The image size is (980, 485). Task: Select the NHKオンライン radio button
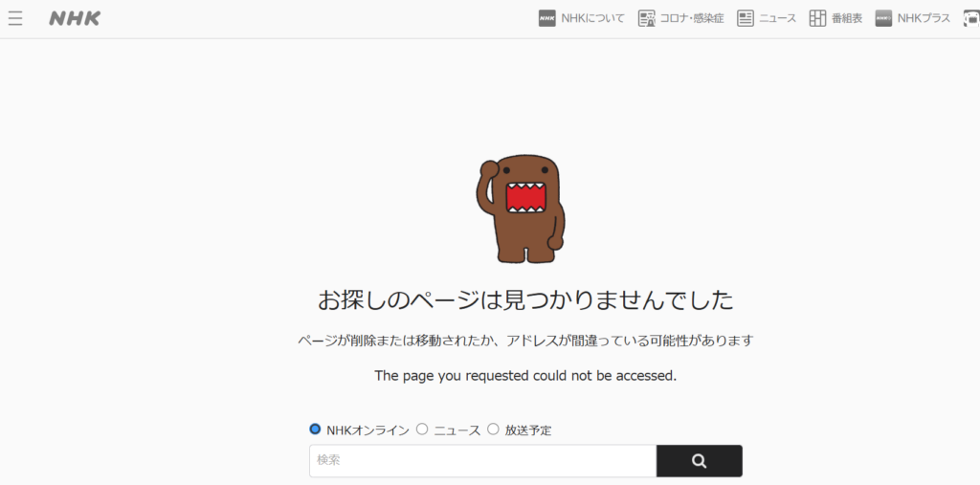click(315, 430)
